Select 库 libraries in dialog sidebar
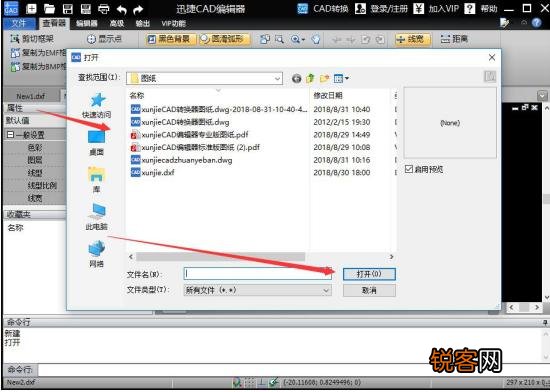Screen dimensions: 550x392 pyautogui.click(x=96, y=180)
